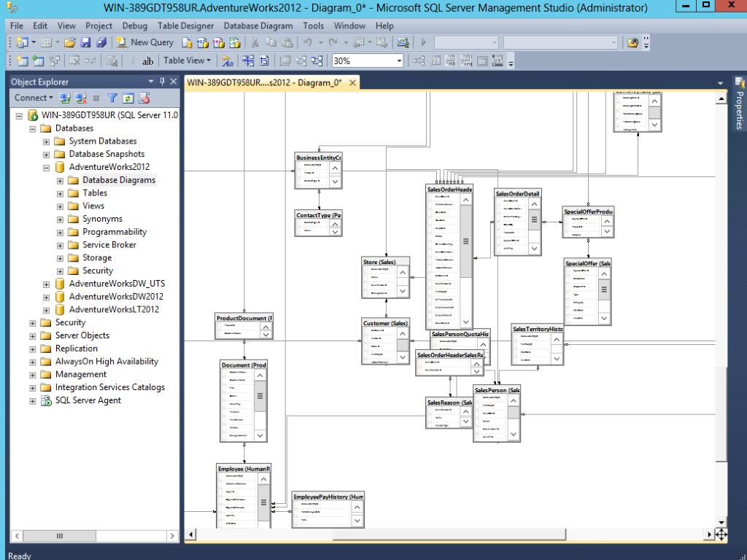Viewport: 747px width, 560px height.
Task: Click the Autosize Selected Tables icon
Action: click(x=285, y=61)
